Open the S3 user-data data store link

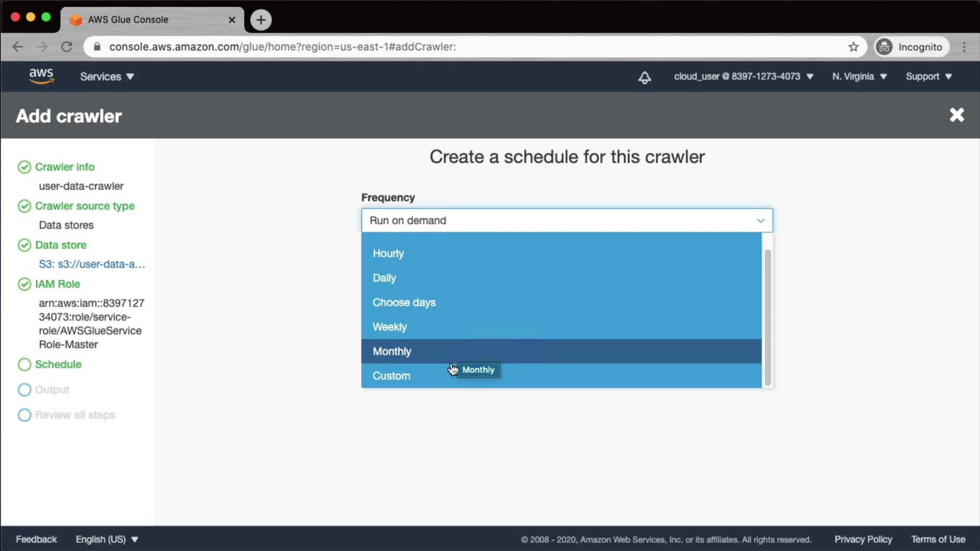(x=92, y=264)
